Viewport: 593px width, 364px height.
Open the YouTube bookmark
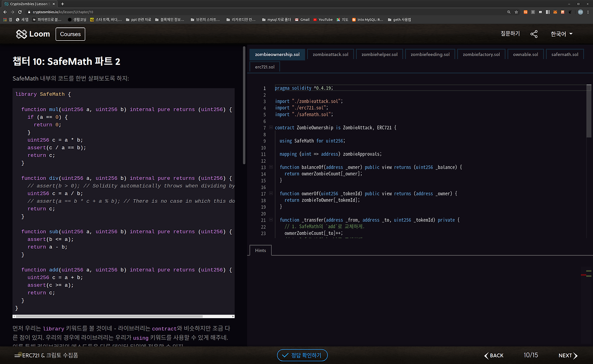coord(322,20)
